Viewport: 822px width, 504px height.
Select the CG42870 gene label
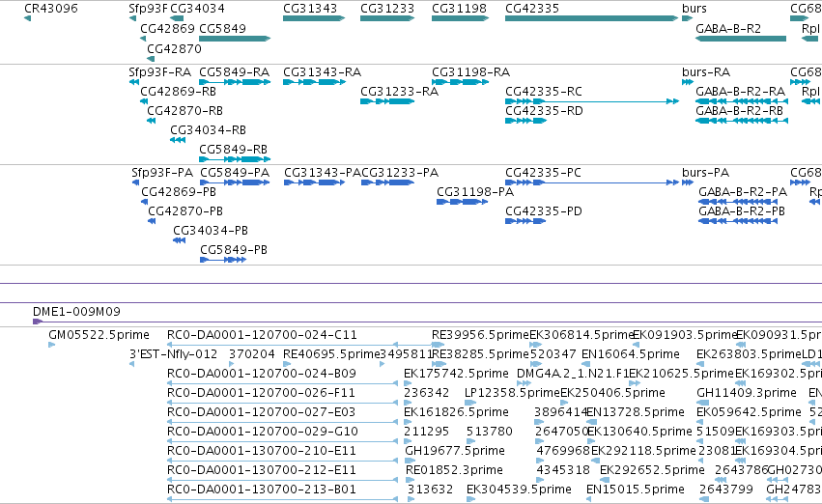pyautogui.click(x=174, y=48)
